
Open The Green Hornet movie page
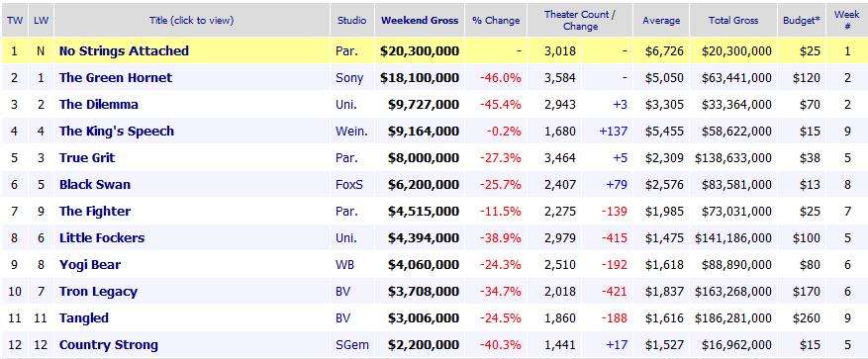click(x=116, y=77)
